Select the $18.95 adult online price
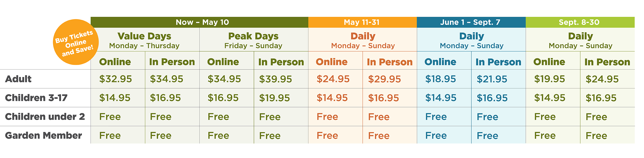Screen dimensions: 644x158 click(441, 79)
